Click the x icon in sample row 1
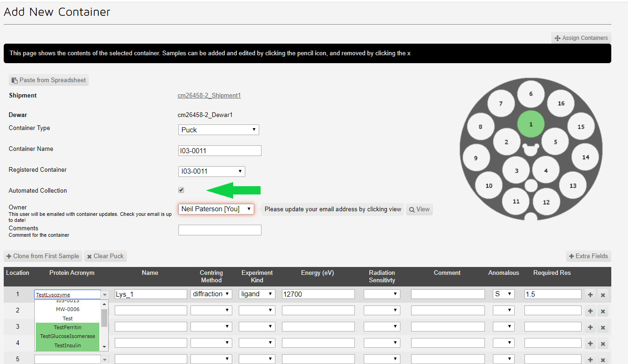Image resolution: width=628 pixels, height=364 pixels. tap(603, 294)
